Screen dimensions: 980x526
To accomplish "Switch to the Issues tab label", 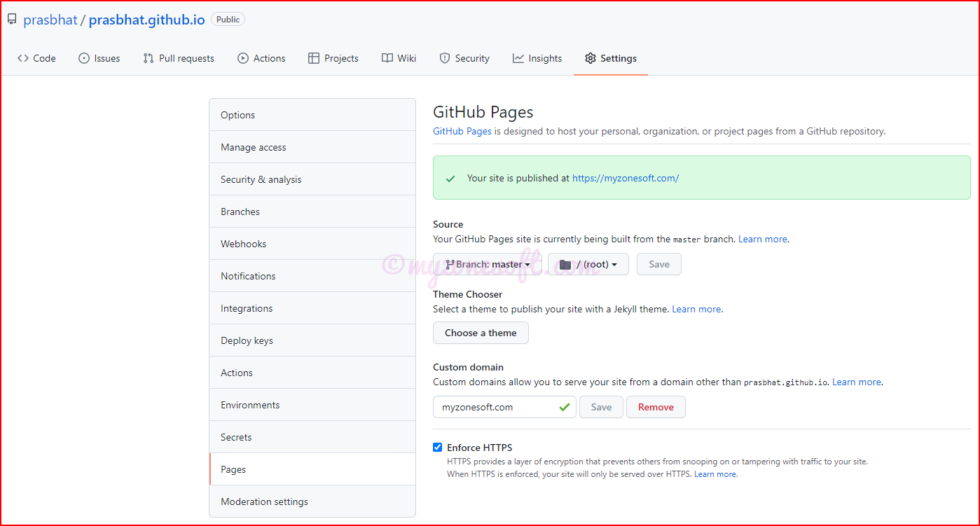I will click(107, 58).
